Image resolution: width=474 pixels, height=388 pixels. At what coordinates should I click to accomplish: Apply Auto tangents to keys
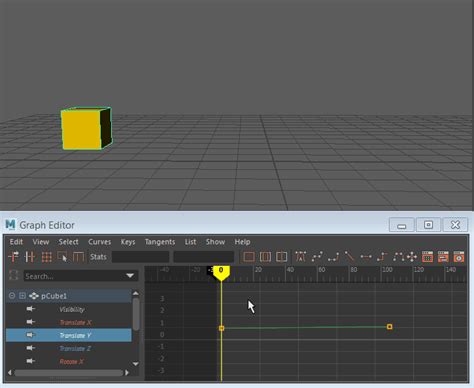[301, 257]
